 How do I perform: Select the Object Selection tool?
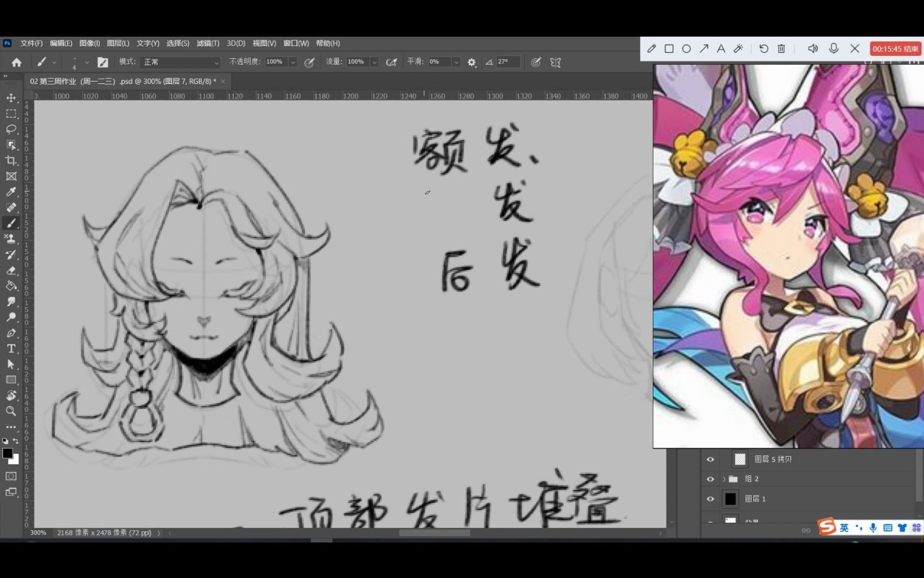tap(11, 145)
